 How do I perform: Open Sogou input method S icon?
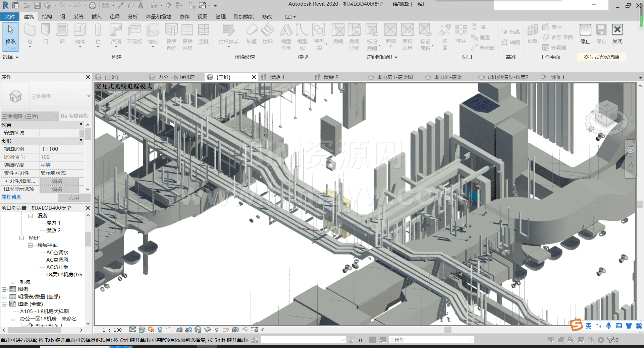(577, 325)
